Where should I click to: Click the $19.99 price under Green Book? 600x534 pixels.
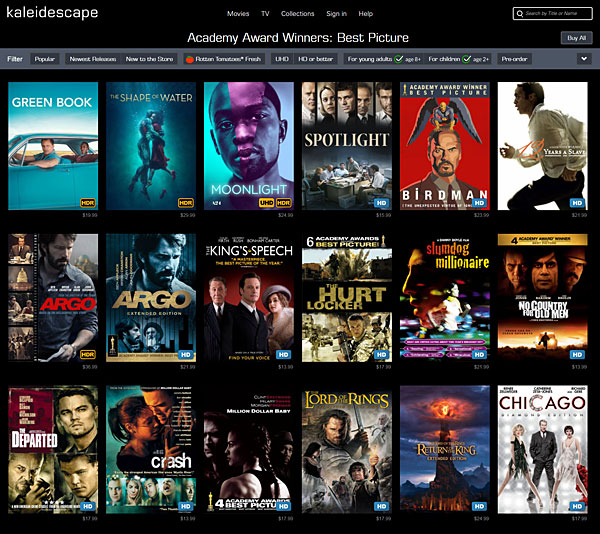[x=90, y=215]
